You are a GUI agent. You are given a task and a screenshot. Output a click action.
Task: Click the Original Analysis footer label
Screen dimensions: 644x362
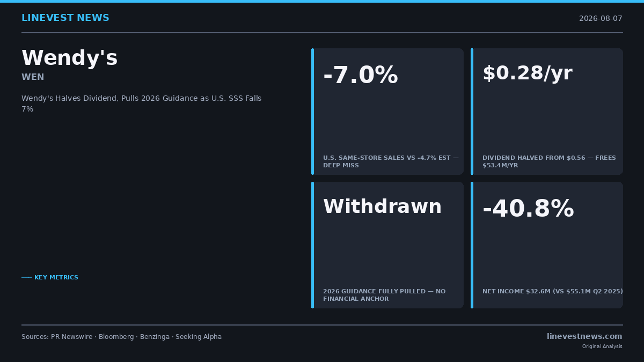pos(602,346)
